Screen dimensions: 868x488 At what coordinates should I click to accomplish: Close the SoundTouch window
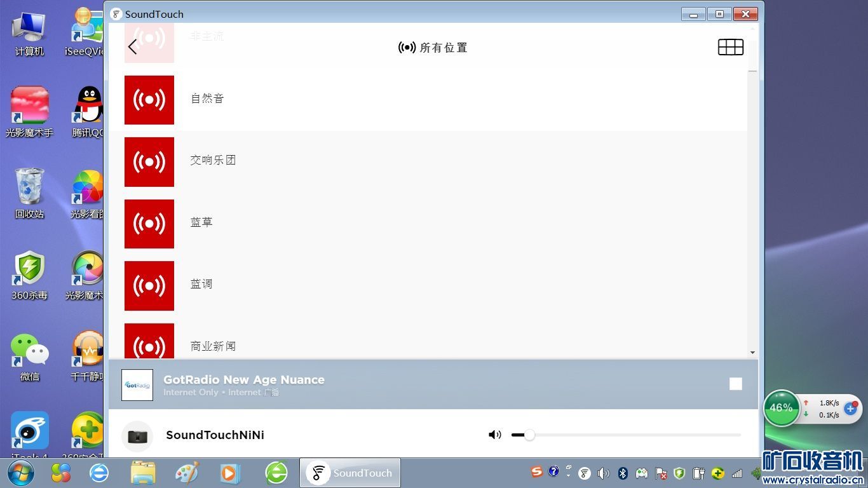745,14
